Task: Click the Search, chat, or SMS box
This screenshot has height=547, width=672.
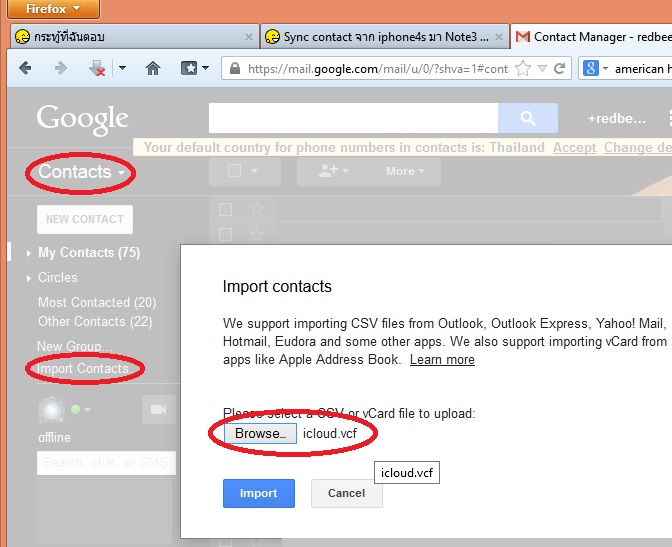Action: click(106, 463)
